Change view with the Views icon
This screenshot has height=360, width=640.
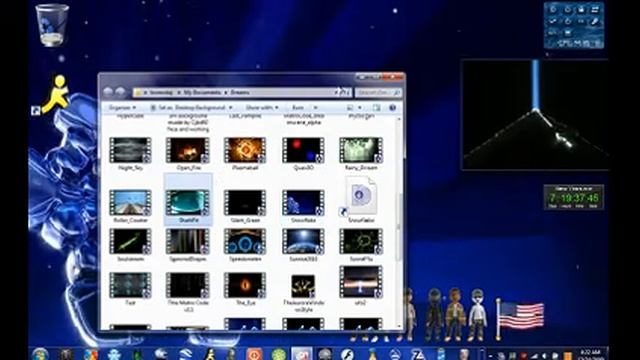[x=350, y=108]
